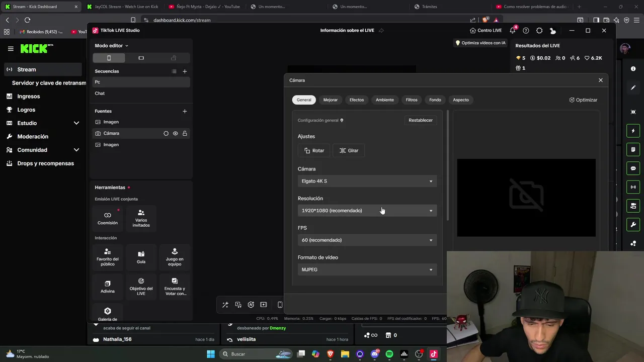Open Juego en equipo tool
Screen dimensions: 644x362
[175, 257]
